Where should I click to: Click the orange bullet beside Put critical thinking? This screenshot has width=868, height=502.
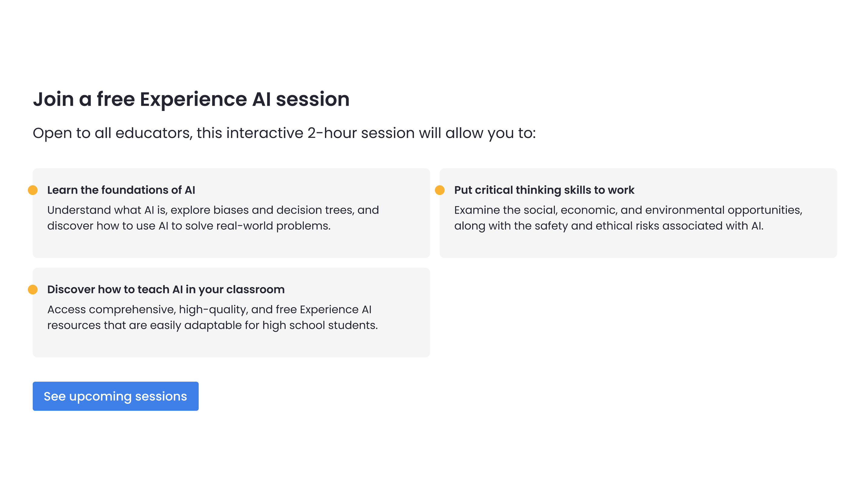pos(439,190)
